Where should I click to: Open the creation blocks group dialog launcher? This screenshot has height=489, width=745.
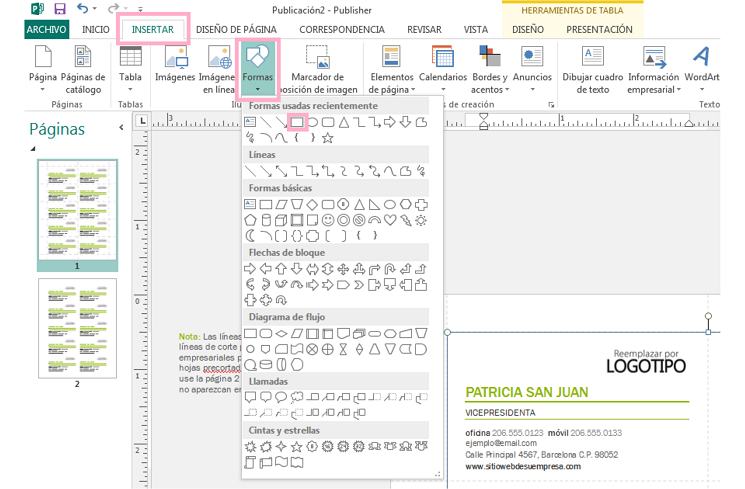551,105
